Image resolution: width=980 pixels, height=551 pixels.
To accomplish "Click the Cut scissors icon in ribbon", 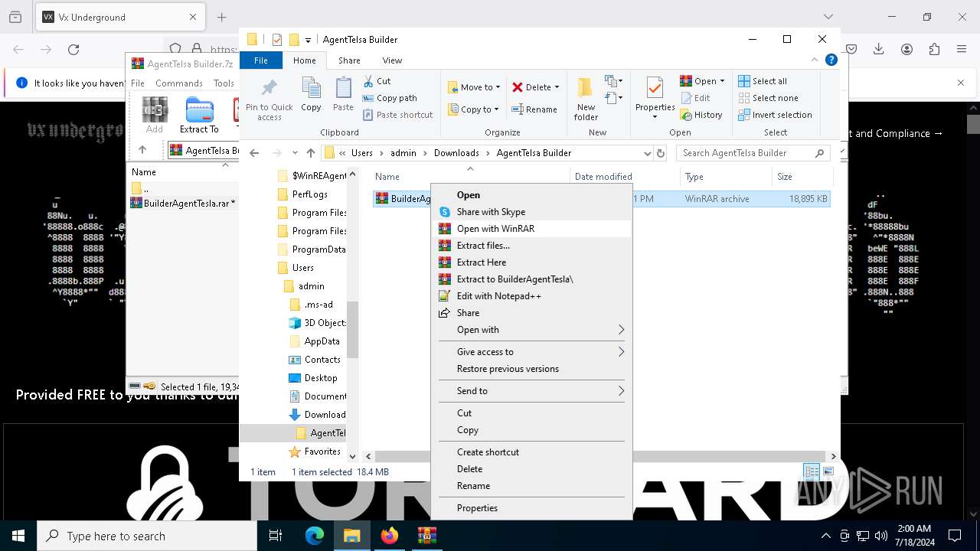I will [x=368, y=80].
